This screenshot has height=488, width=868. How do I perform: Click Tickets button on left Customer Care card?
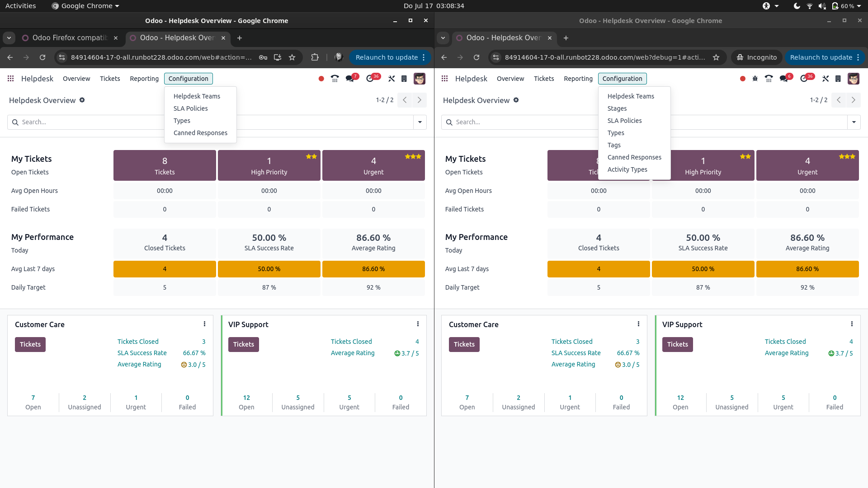coord(30,344)
